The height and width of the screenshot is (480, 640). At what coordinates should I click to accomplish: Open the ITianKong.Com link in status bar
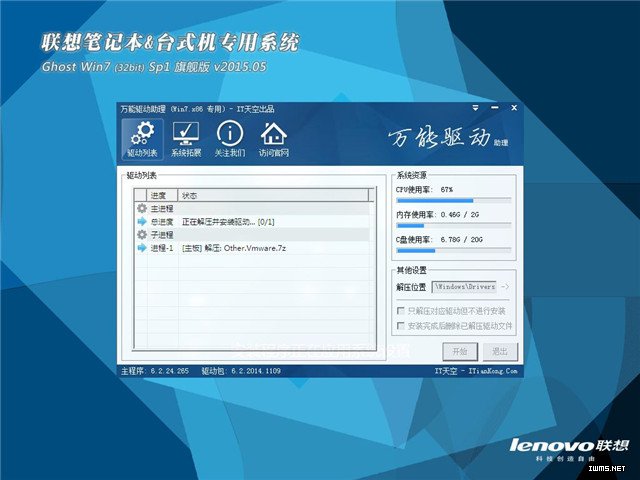(x=495, y=370)
